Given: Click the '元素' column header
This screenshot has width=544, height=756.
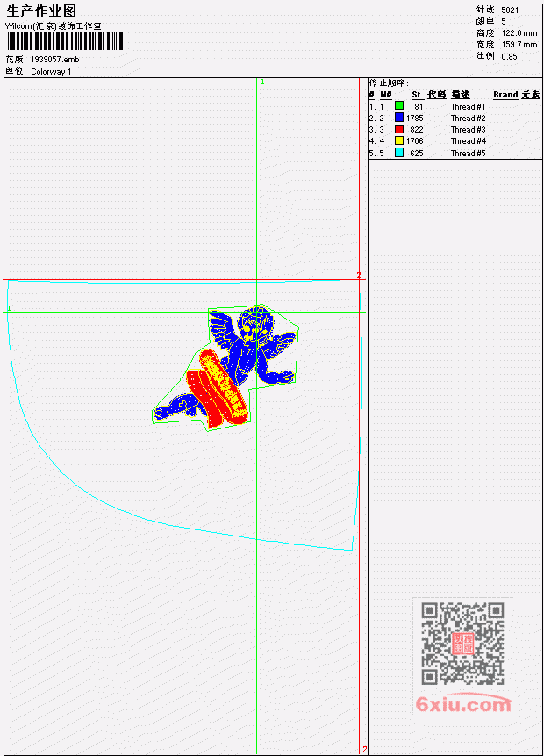Looking at the screenshot, I should point(531,95).
